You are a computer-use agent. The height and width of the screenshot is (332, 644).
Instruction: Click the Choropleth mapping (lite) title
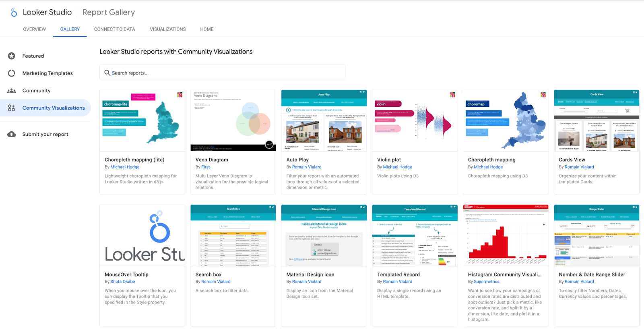(x=134, y=160)
